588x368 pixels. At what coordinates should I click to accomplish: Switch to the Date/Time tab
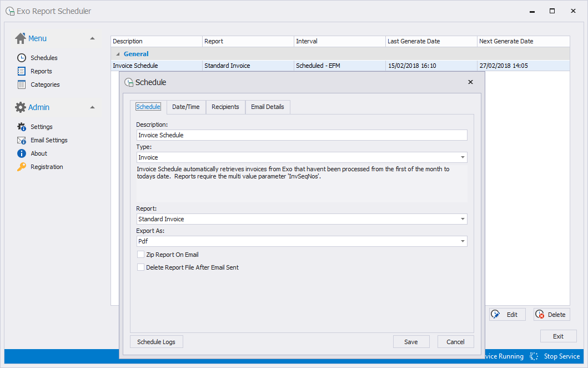point(186,107)
